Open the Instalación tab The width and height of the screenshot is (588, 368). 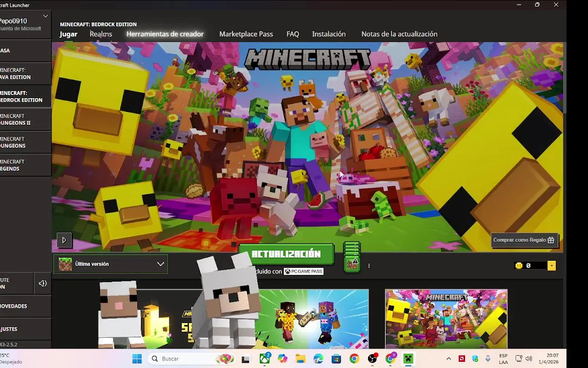329,34
